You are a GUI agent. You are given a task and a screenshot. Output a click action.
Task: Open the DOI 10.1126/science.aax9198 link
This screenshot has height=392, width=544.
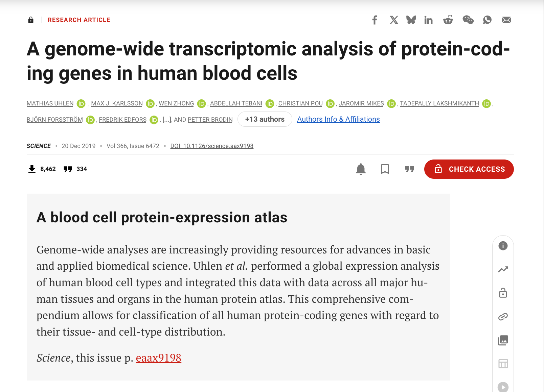pyautogui.click(x=212, y=146)
